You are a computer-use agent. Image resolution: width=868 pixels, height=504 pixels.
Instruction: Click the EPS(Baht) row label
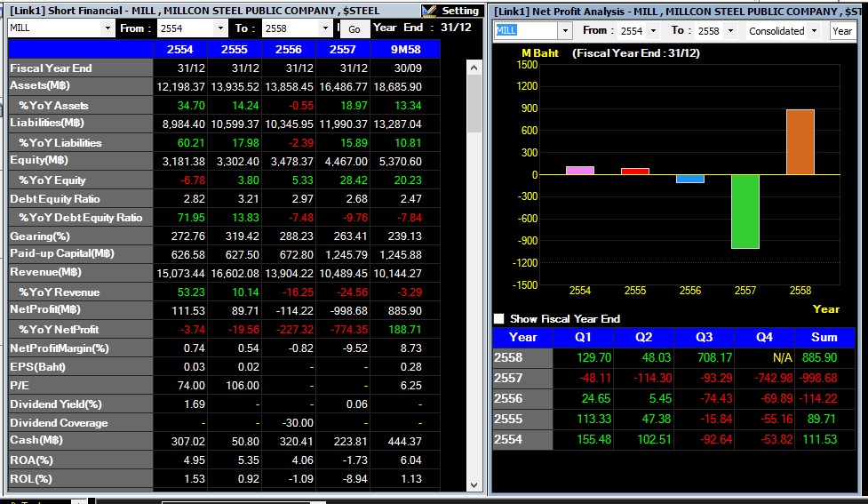[81, 366]
